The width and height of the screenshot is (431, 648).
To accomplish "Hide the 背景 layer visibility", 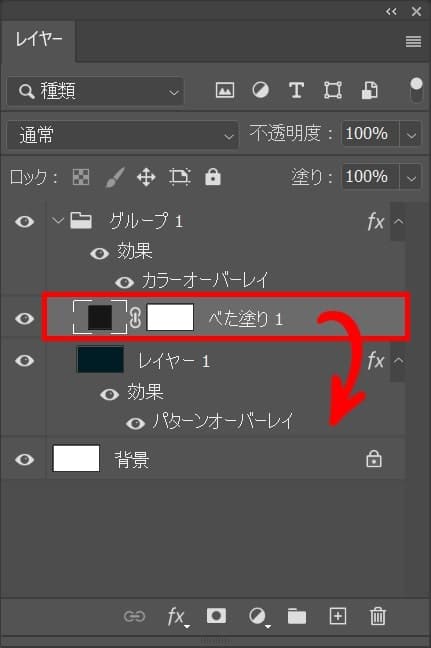I will 24,459.
